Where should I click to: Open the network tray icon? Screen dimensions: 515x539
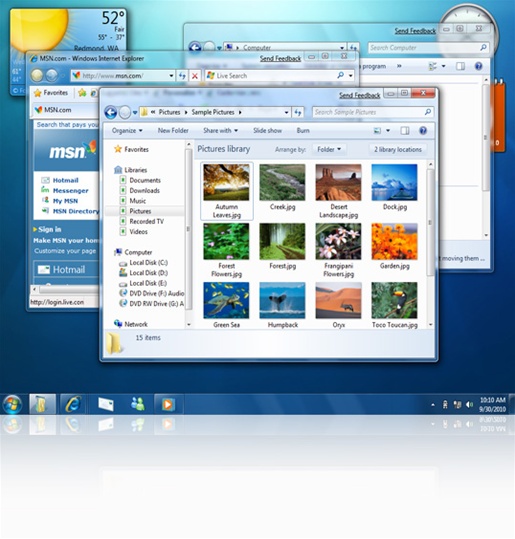click(x=457, y=405)
